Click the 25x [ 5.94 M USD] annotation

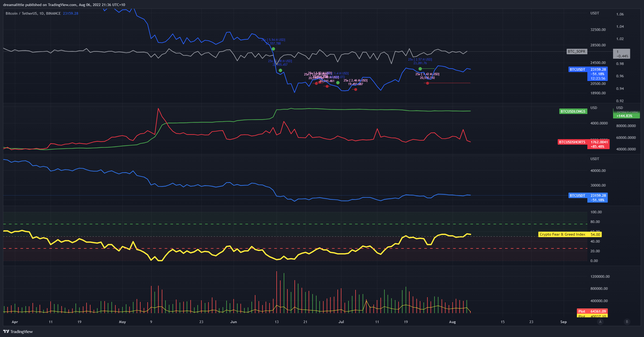[273, 40]
